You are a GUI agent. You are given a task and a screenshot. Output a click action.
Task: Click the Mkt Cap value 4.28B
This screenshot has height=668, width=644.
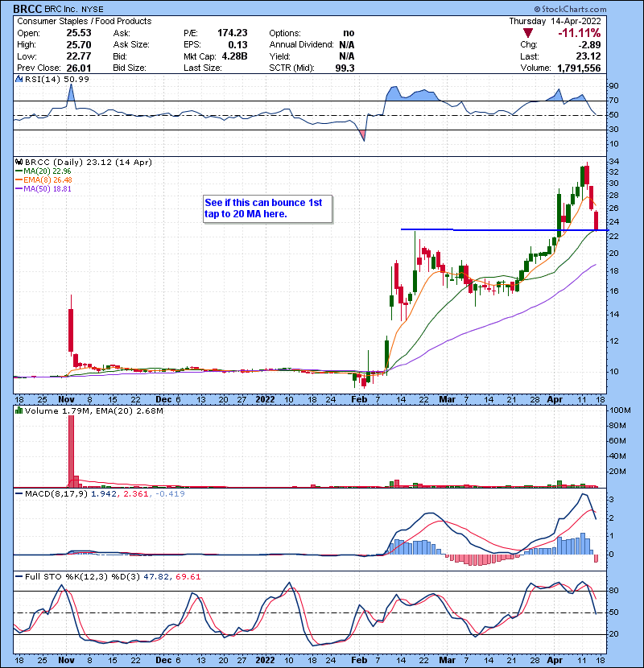(x=235, y=56)
